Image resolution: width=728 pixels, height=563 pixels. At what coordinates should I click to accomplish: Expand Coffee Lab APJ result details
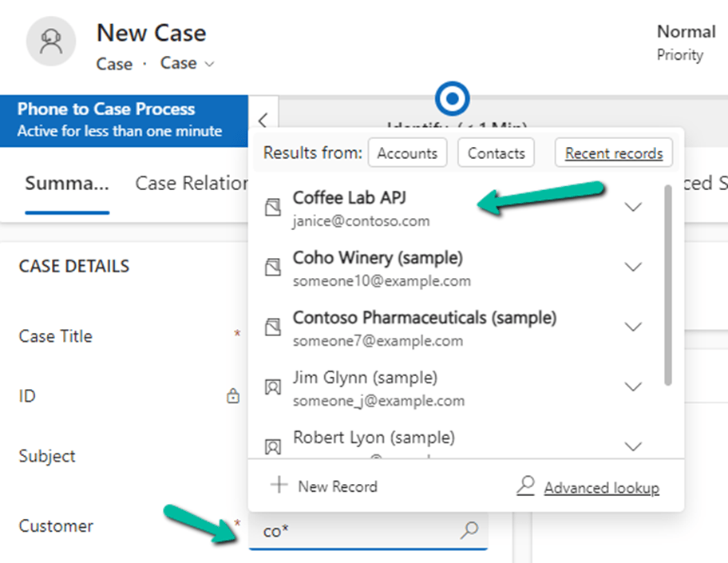[633, 208]
